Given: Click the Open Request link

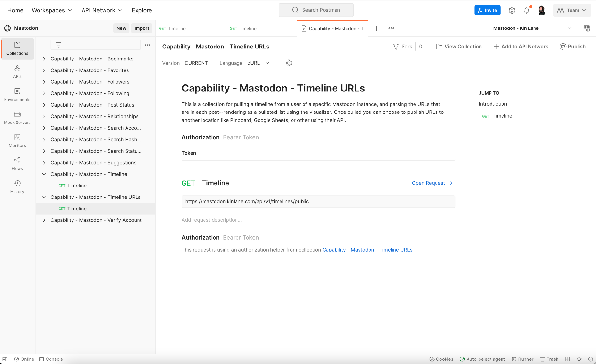Looking at the screenshot, I should coord(432,183).
